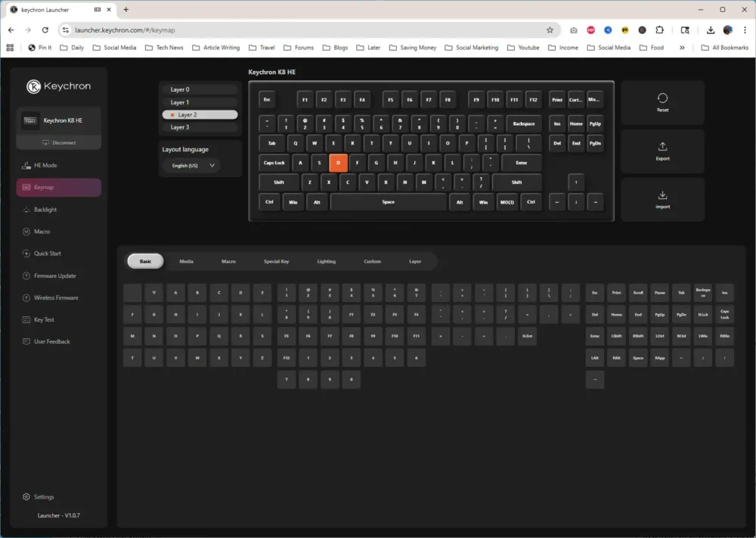This screenshot has width=756, height=538.
Task: Select the MO(3) key on keyboard layout
Action: click(507, 202)
